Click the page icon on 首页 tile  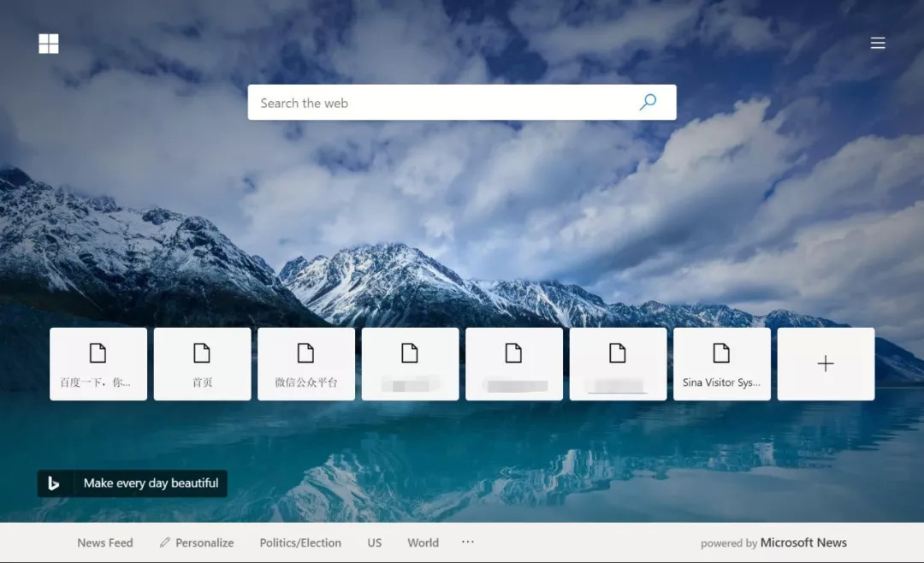pos(202,353)
